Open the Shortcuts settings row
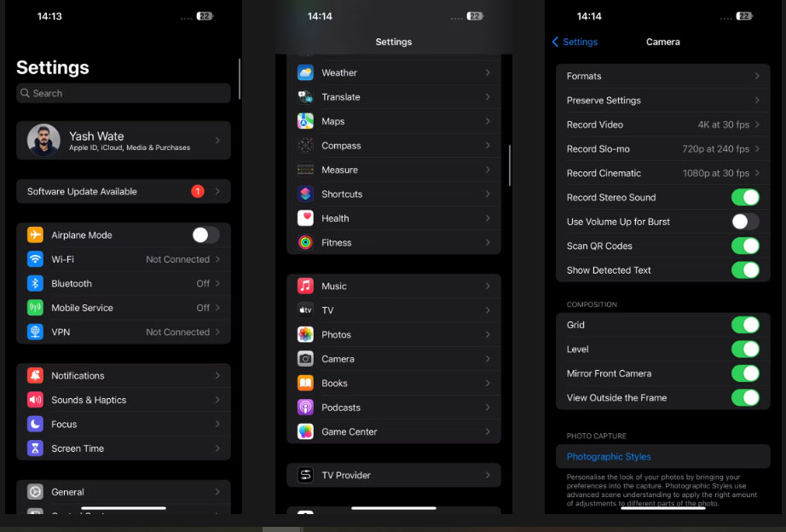 click(394, 194)
